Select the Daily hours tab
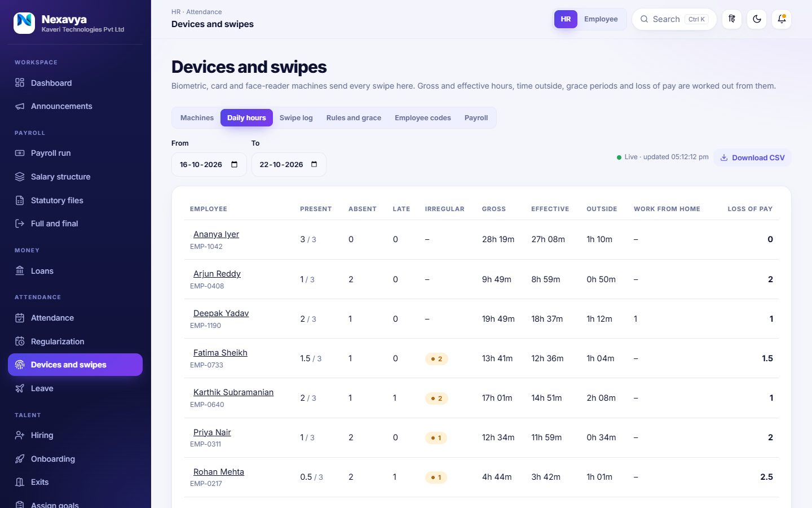Screen dimensions: 812x508 pyautogui.click(x=246, y=118)
